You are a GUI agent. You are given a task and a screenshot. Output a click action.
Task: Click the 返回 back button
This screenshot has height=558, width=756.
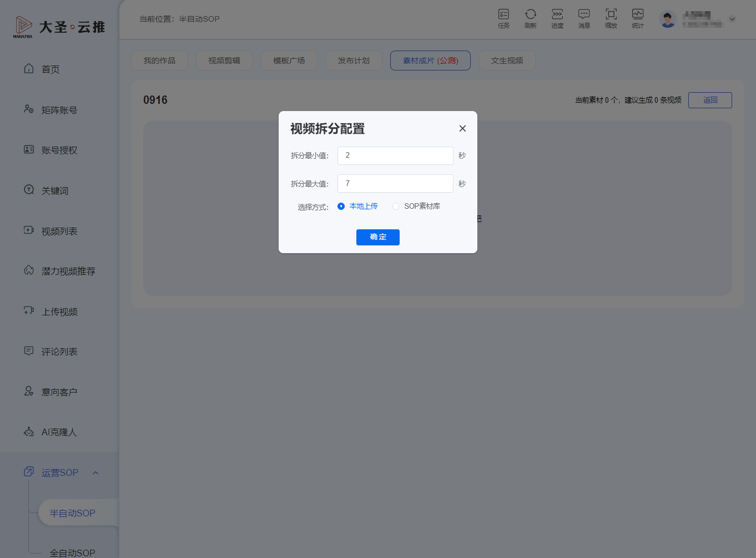(710, 100)
